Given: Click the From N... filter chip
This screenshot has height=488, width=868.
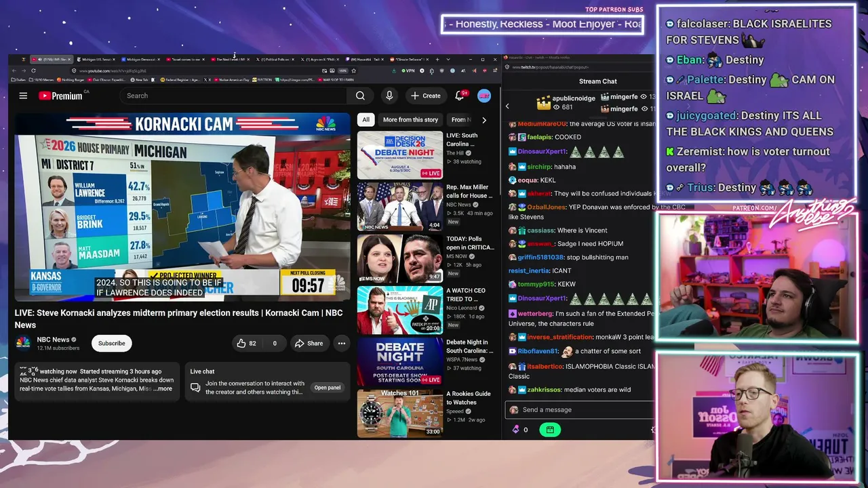Looking at the screenshot, I should [461, 120].
